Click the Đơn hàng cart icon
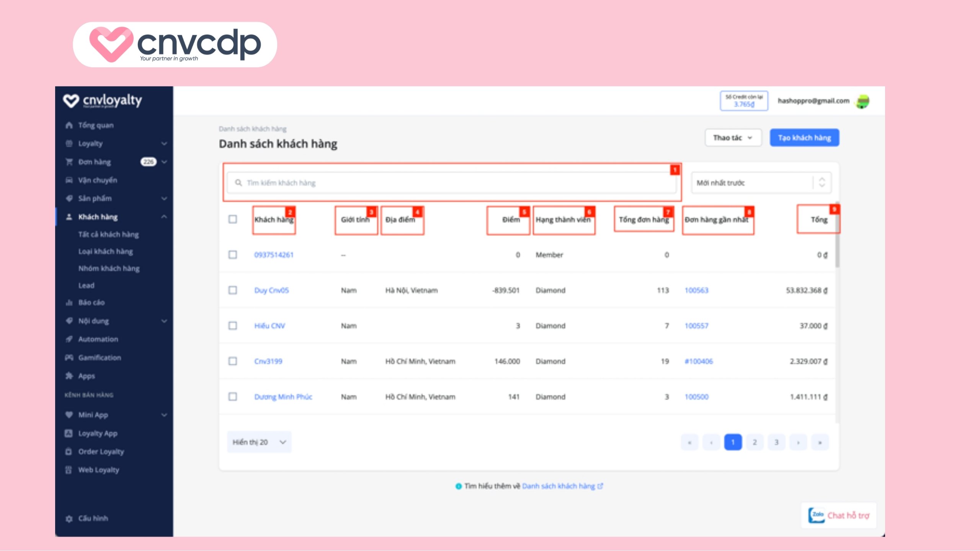 69,162
